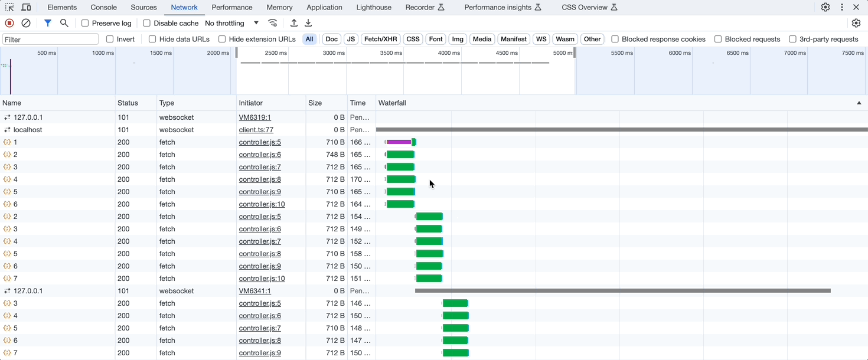Screen dimensions: 868x360
Task: Switch to the Console tab
Action: 103,7
